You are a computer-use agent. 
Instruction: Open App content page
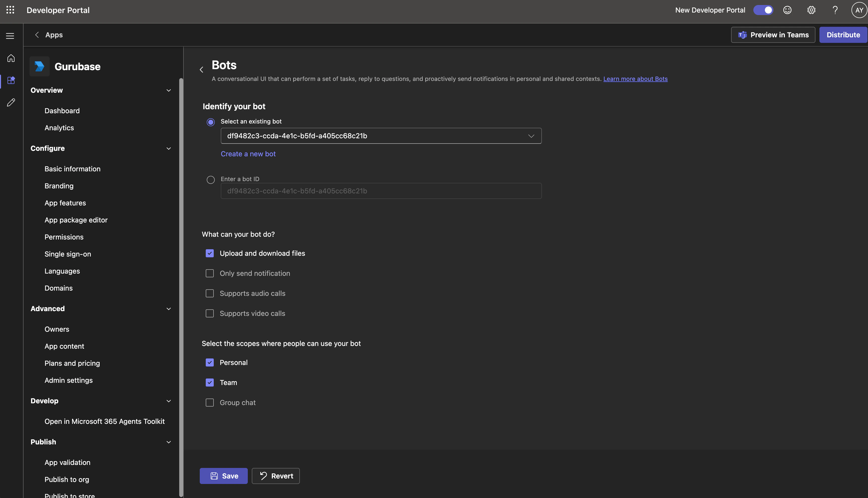click(64, 346)
